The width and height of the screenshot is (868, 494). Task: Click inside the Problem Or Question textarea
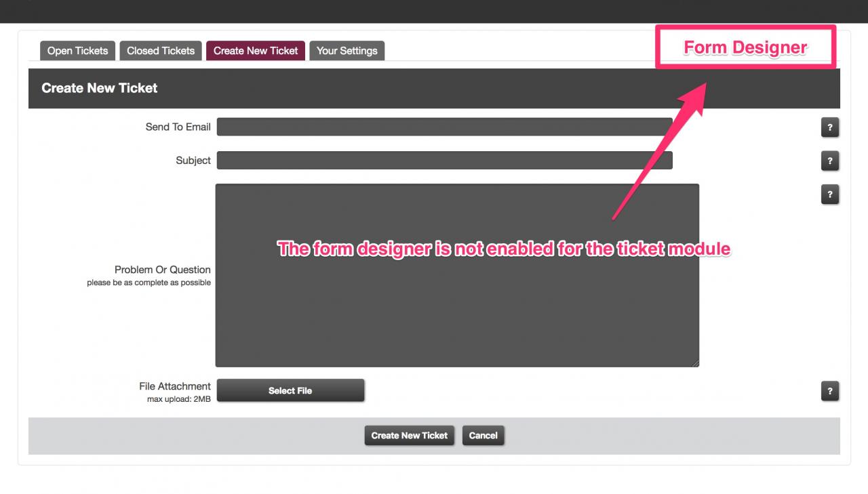(457, 275)
